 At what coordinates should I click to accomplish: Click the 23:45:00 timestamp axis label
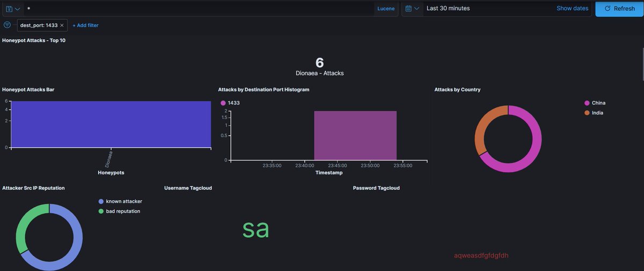[338, 166]
